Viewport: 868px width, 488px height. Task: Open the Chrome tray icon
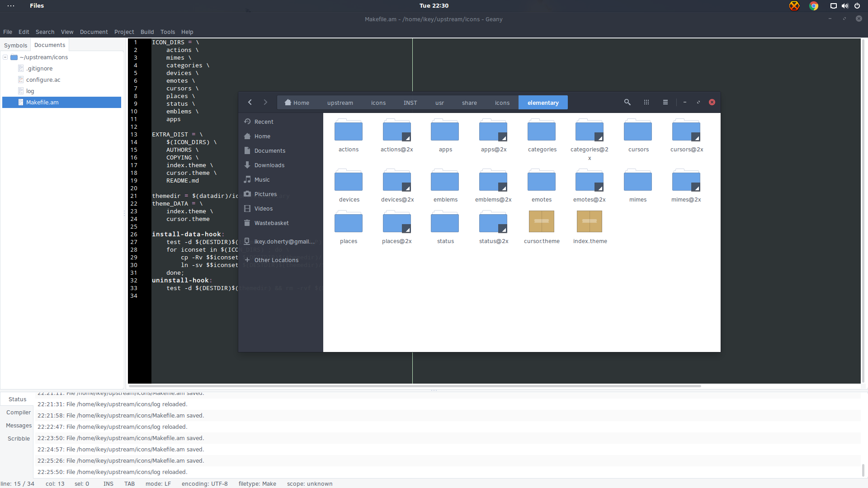pyautogui.click(x=814, y=6)
